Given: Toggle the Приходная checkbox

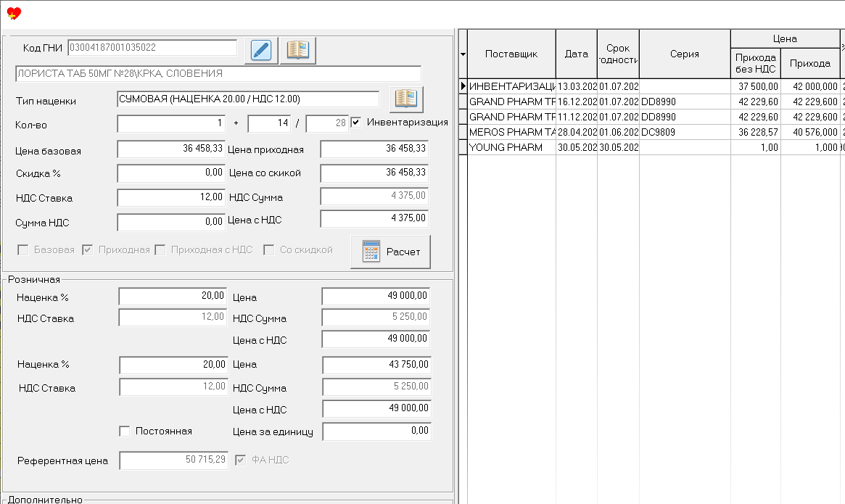Looking at the screenshot, I should pos(87,249).
